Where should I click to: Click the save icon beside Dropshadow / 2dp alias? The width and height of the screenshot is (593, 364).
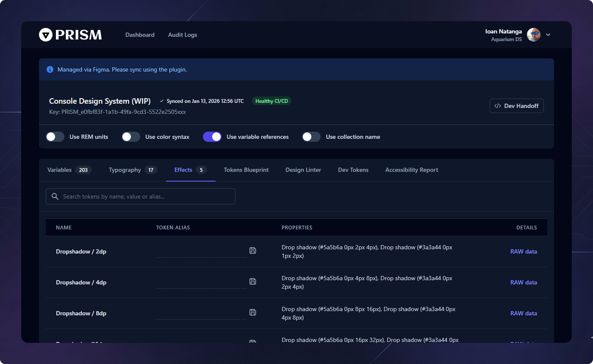[x=253, y=251]
